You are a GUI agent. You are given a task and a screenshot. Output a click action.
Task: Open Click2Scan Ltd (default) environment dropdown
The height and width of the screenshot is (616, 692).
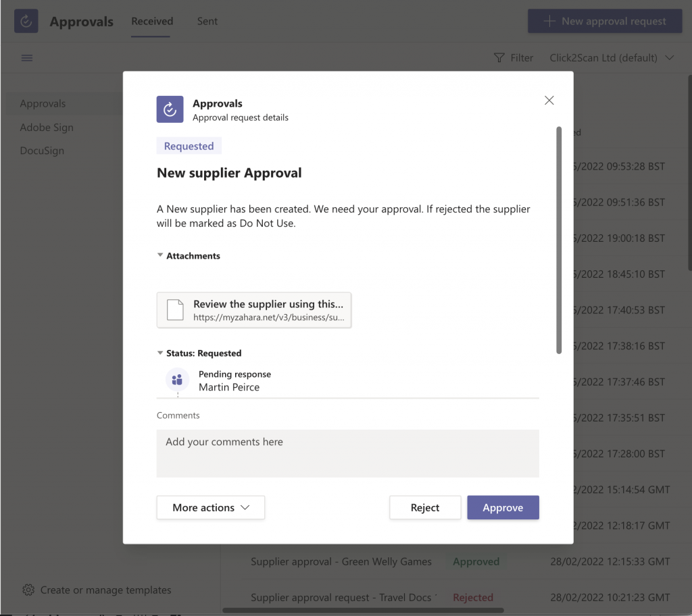click(612, 58)
